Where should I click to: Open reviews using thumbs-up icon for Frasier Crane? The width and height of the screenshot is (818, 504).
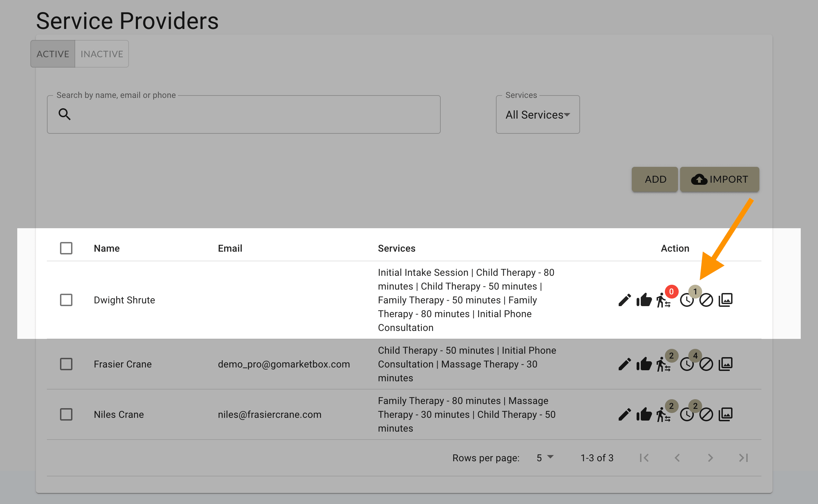pyautogui.click(x=644, y=364)
